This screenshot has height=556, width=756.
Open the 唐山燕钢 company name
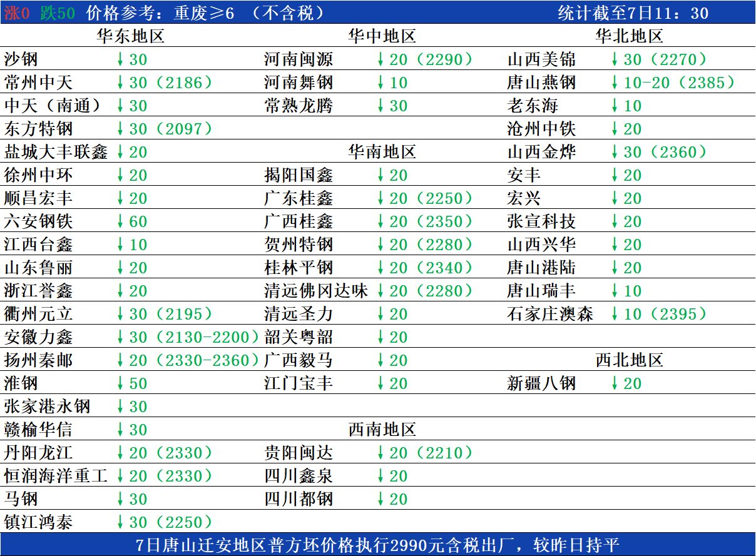[541, 83]
